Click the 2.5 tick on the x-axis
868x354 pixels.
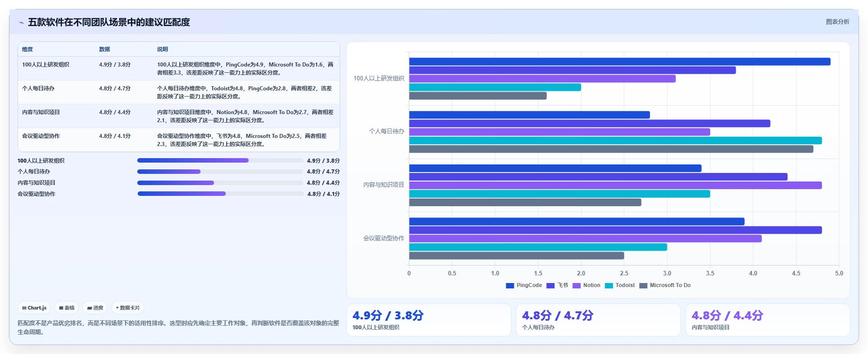tap(624, 273)
